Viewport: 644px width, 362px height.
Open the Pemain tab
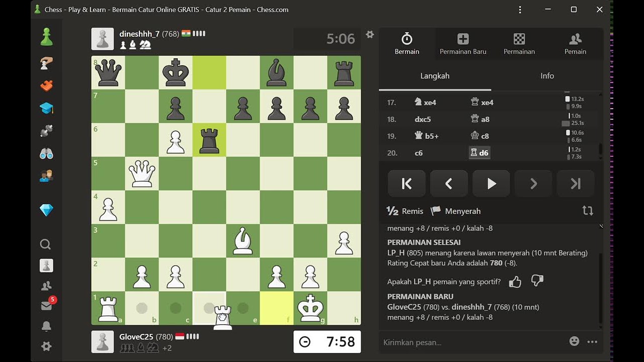point(575,44)
